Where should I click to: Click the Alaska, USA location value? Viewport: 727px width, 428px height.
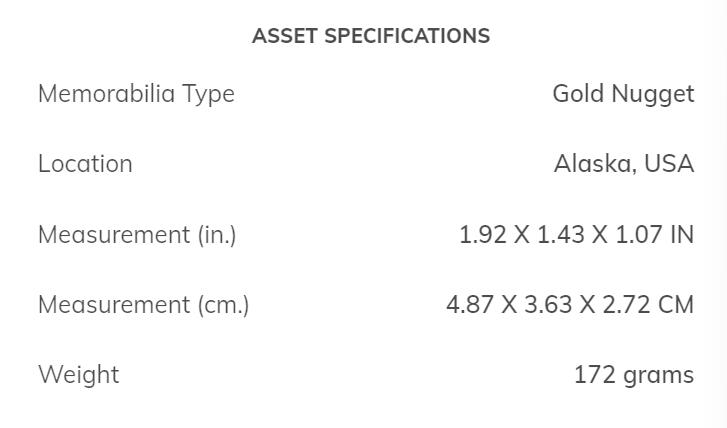624,164
